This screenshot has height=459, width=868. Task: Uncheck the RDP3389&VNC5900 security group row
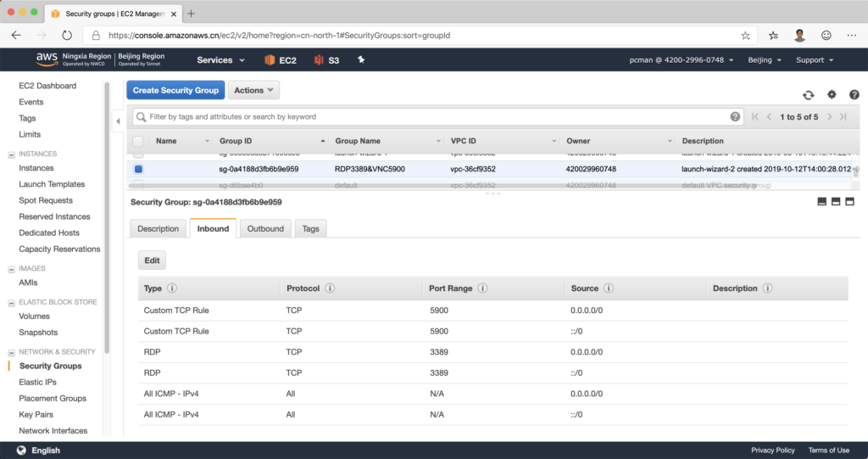coord(138,169)
